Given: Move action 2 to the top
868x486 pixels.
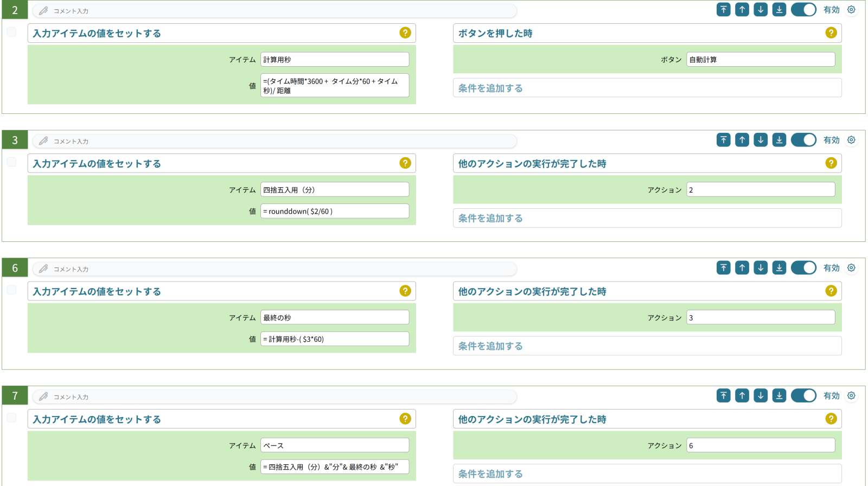Looking at the screenshot, I should pyautogui.click(x=723, y=10).
